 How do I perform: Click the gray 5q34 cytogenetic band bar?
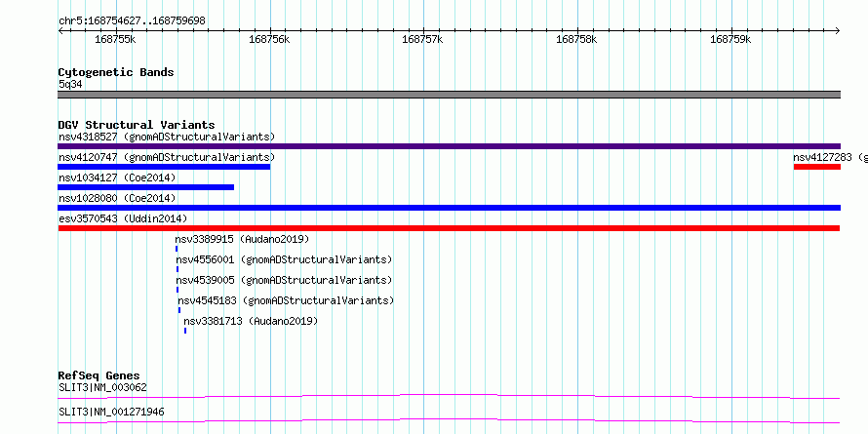coord(449,95)
